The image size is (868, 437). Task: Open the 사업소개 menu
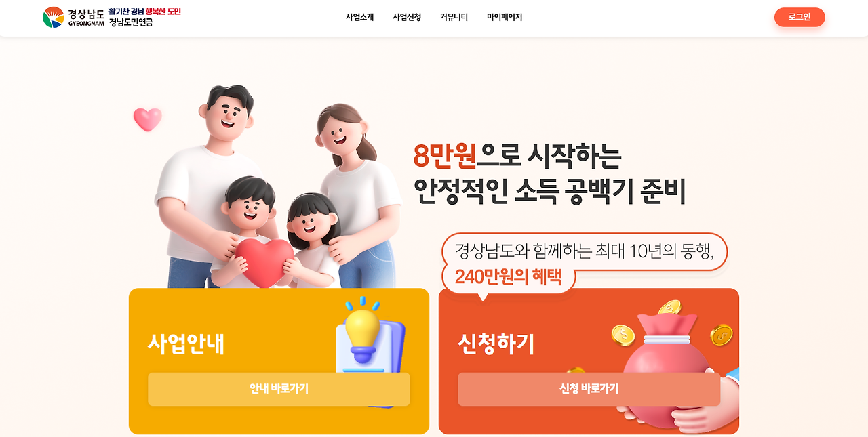click(x=359, y=17)
